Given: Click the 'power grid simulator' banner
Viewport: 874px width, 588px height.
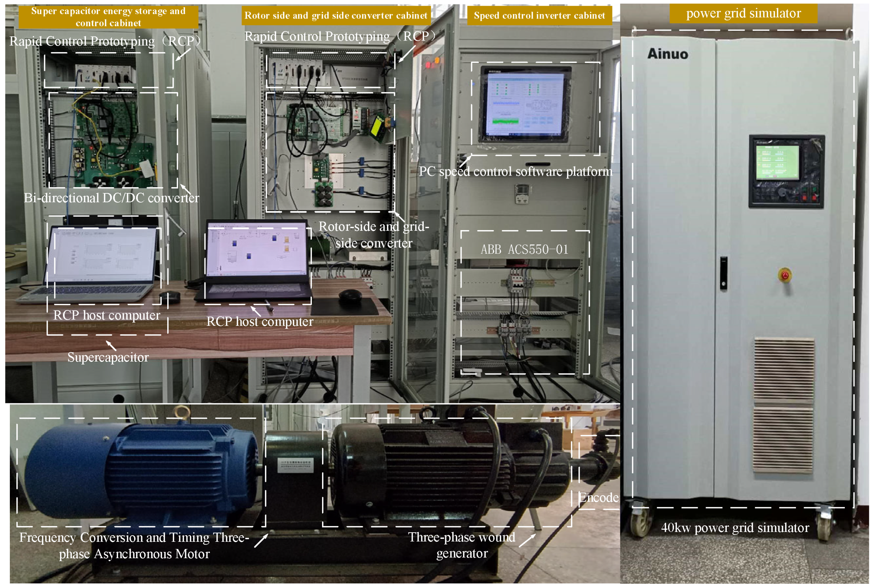Looking at the screenshot, I should click(743, 13).
